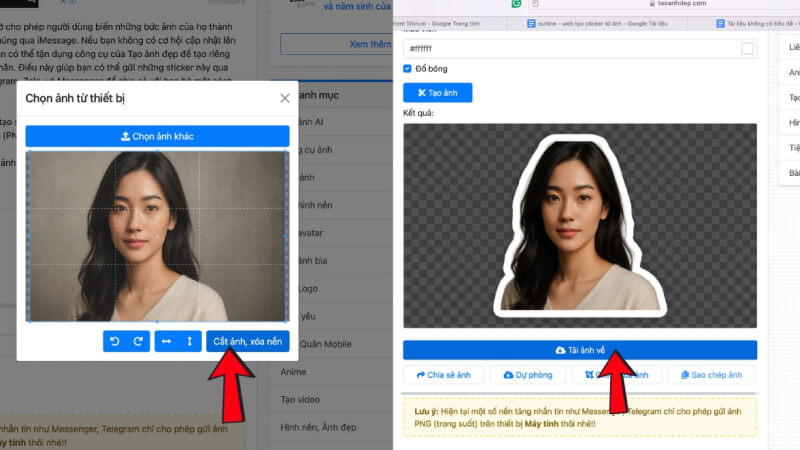Click the rotate left icon
Viewport: 800px width, 450px height.
tap(115, 341)
